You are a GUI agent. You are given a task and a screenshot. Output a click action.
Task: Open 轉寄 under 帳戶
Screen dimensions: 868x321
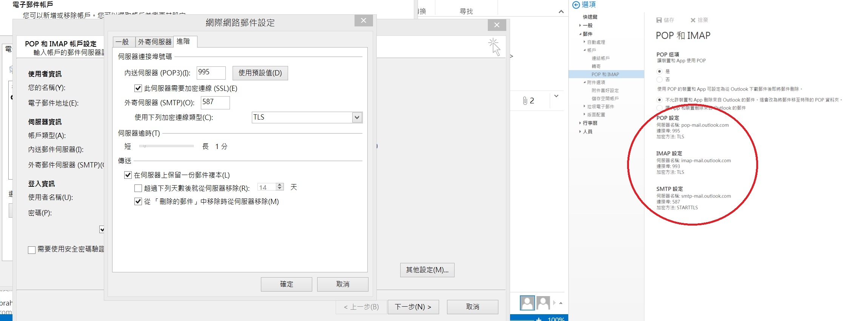[596, 66]
